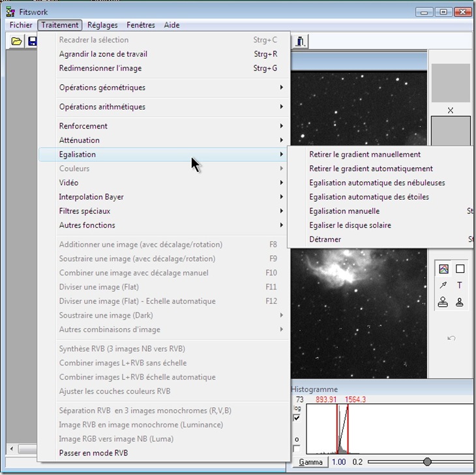The image size is (476, 475).
Task: Select the text T tool
Action: 460,285
